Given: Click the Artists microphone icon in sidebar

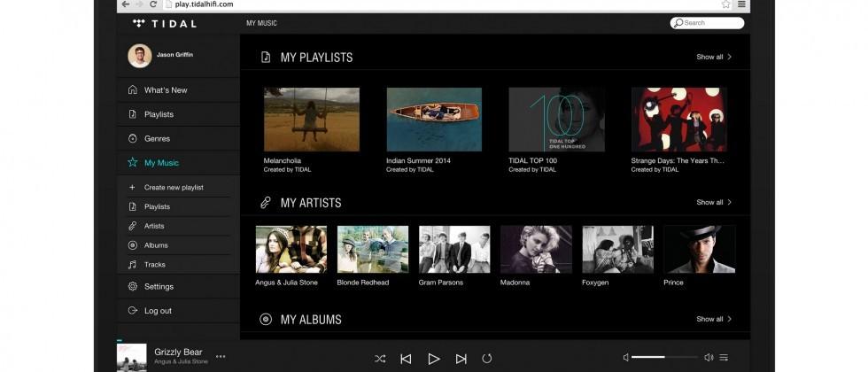Looking at the screenshot, I should pos(132,226).
